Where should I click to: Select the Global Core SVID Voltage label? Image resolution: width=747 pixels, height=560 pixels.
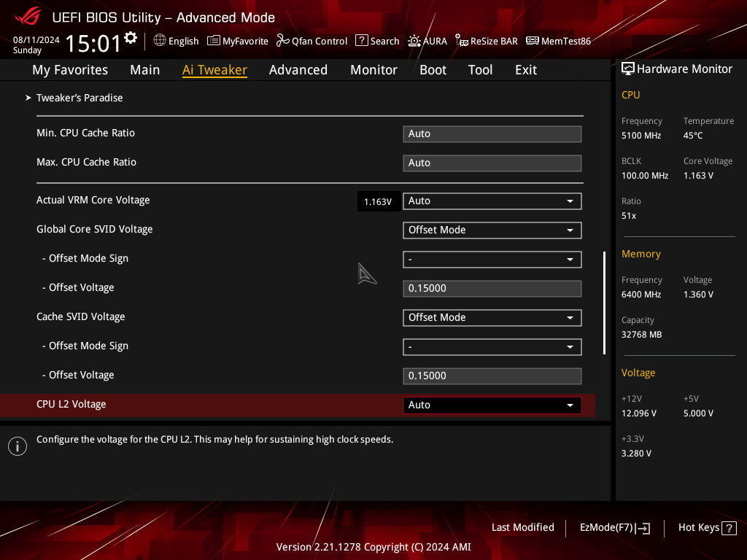94,229
